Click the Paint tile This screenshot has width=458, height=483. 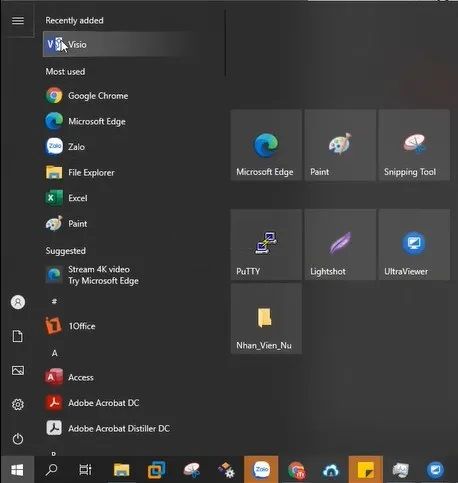(x=340, y=145)
